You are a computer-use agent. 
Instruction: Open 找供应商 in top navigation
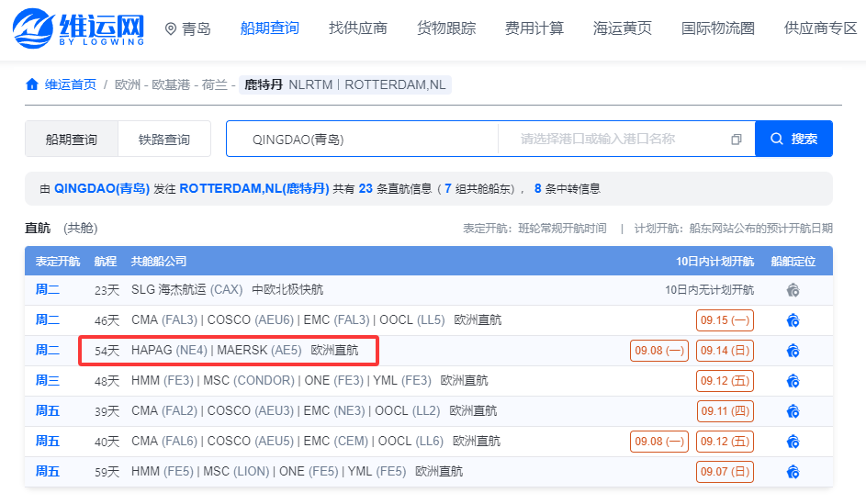358,28
